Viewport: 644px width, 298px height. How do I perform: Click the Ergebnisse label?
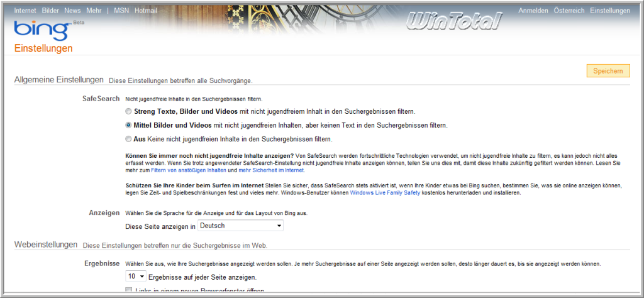(102, 263)
